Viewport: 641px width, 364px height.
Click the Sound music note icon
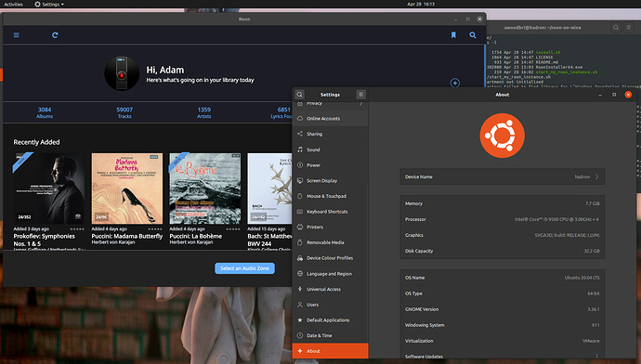coord(300,149)
